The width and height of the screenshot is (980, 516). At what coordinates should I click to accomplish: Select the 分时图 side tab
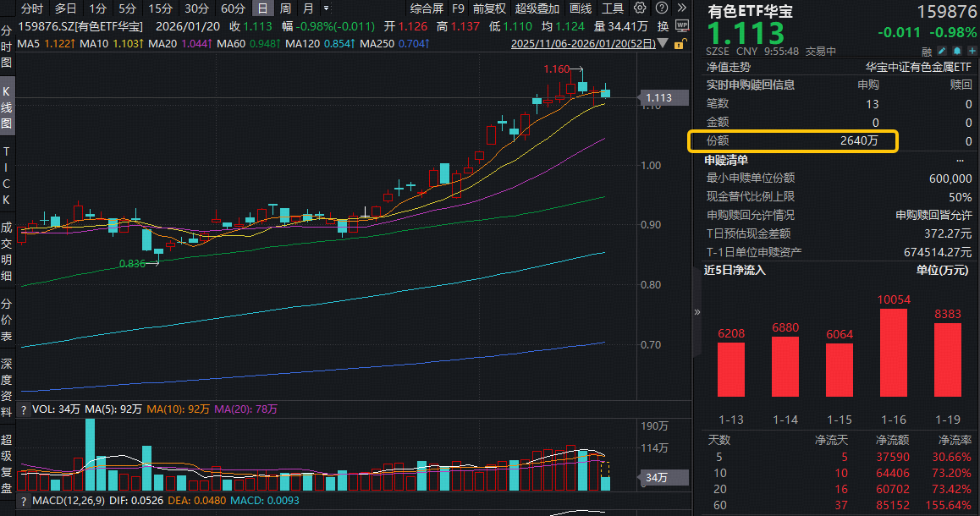[7, 47]
